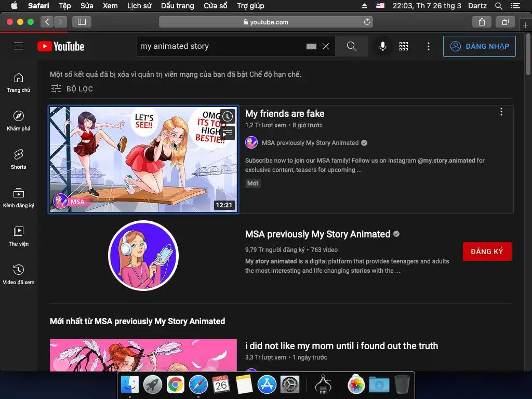Screen dimensions: 532x399
Task: Click the small MSA channel avatar
Action: point(251,142)
